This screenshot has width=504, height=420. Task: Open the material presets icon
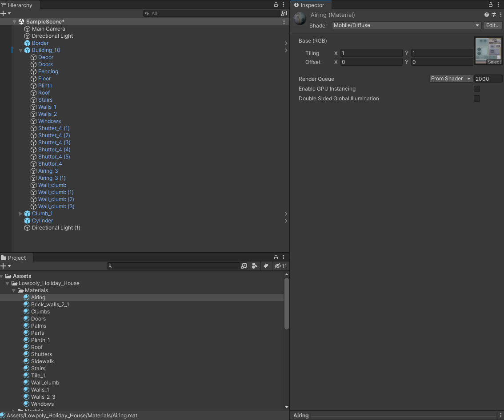pos(493,15)
